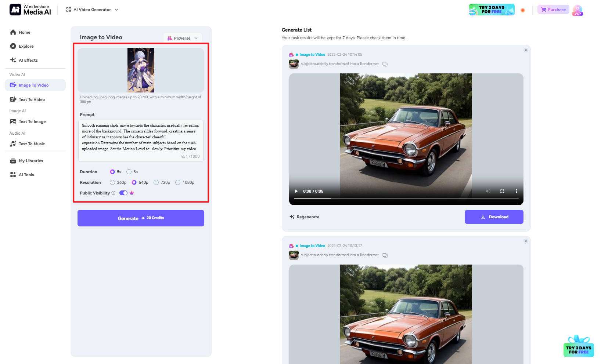Image resolution: width=601 pixels, height=364 pixels.
Task: Download the first generated video
Action: 494,217
